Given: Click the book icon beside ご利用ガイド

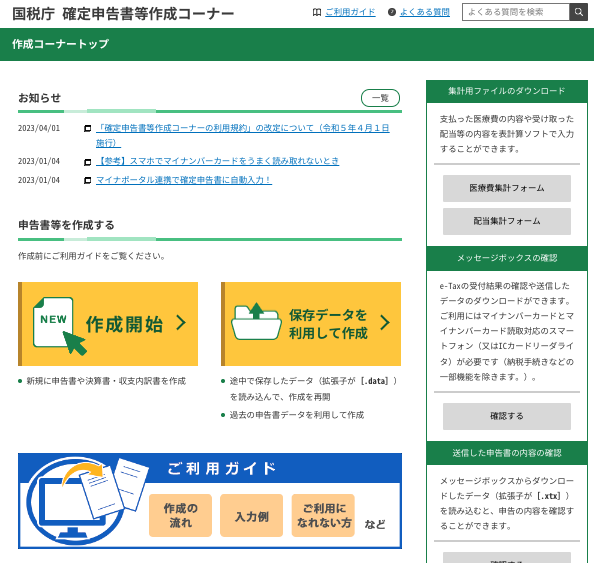Looking at the screenshot, I should click(317, 13).
